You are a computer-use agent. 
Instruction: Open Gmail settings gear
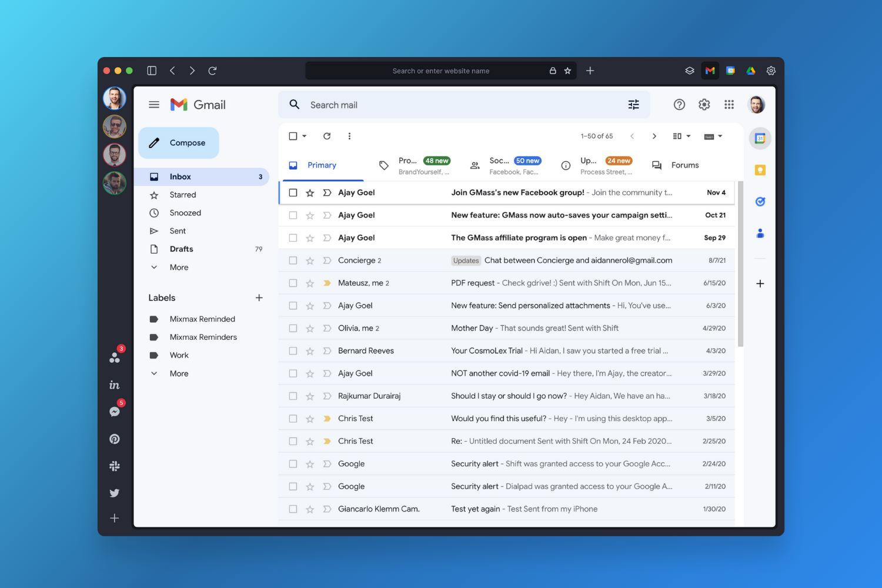(x=704, y=104)
